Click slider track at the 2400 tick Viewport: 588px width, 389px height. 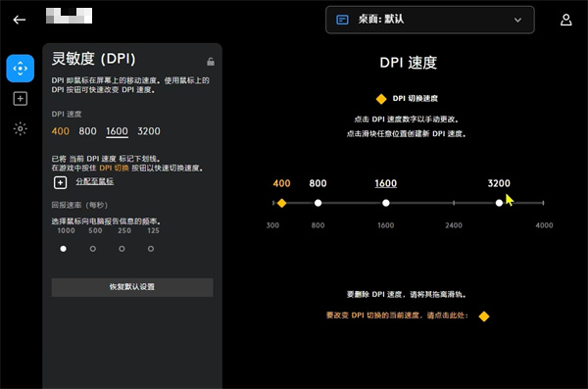(x=454, y=203)
